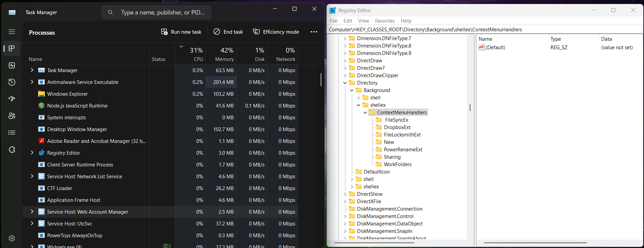Expand the Task Manager process group
644x248 pixels.
(x=32, y=70)
